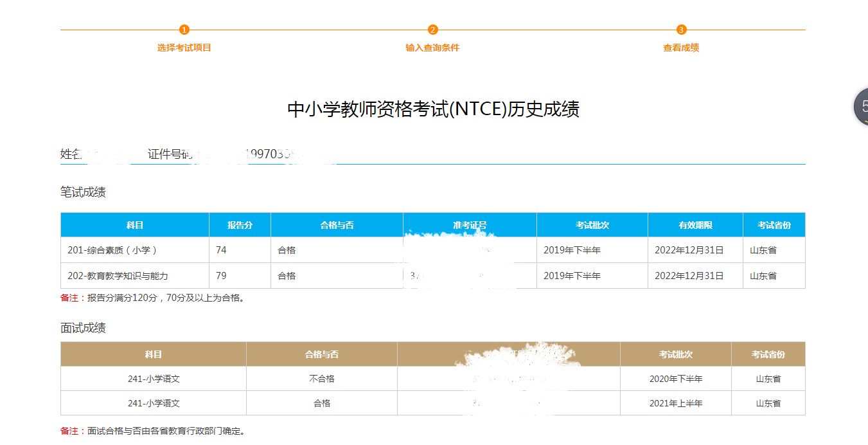Click 山东省 in the 2020年下半年 row
This screenshot has width=868, height=445.
768,379
